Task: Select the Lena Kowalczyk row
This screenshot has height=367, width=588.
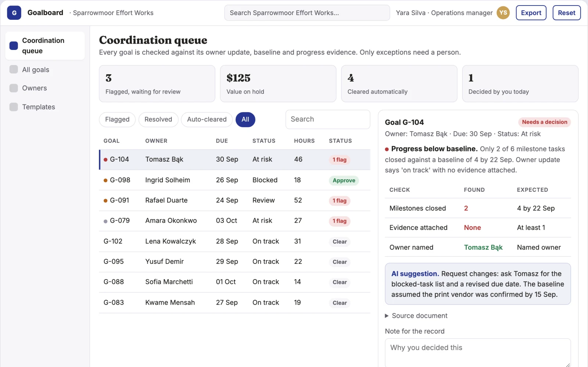Action: click(234, 241)
